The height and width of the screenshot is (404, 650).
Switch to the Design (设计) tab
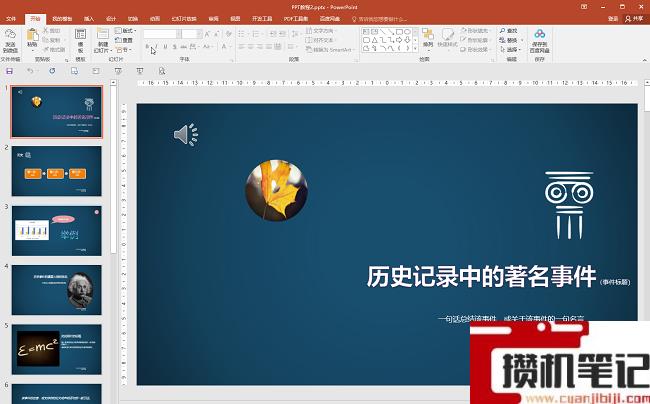[111, 19]
